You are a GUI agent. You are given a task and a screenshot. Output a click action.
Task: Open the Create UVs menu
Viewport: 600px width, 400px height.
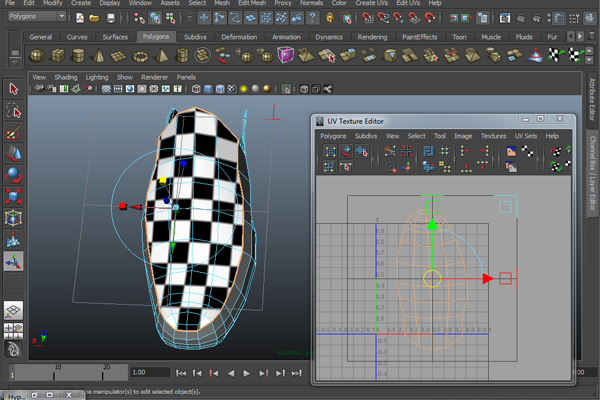coord(372,3)
